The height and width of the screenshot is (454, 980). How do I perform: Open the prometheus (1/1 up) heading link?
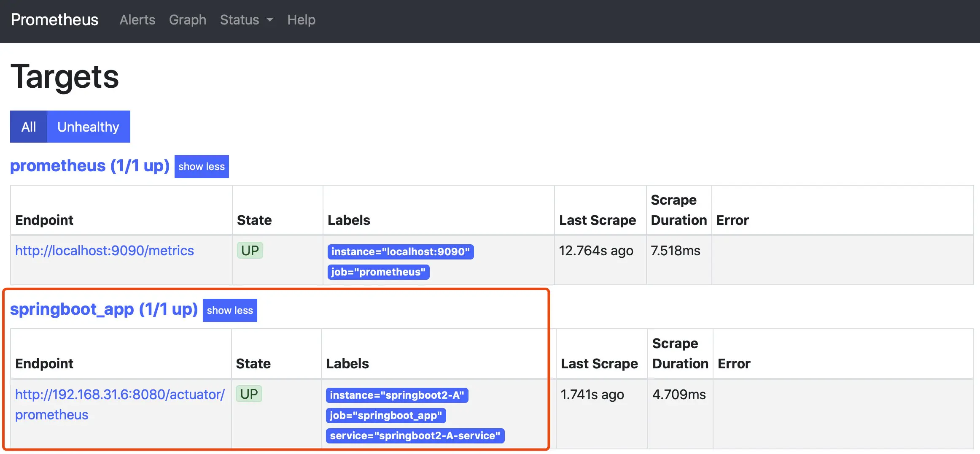pos(89,166)
